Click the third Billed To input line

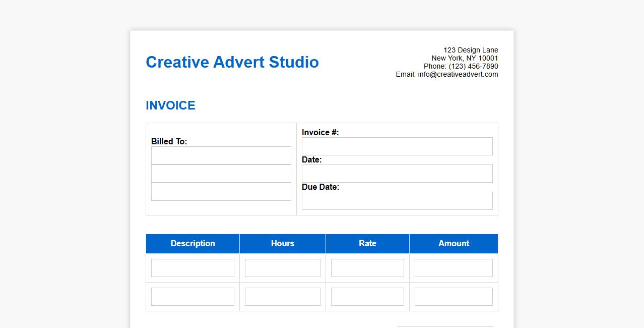(x=221, y=192)
